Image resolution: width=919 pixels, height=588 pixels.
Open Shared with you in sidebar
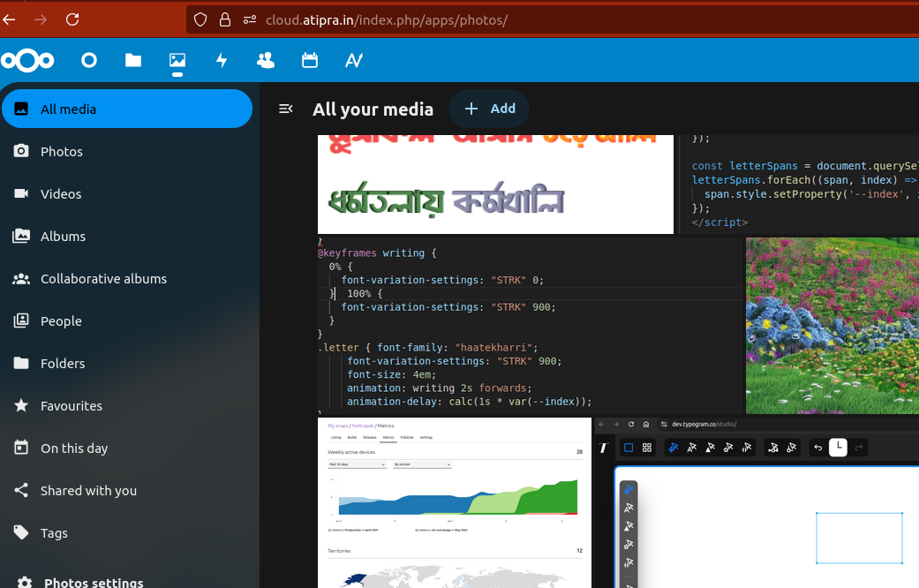127,491
